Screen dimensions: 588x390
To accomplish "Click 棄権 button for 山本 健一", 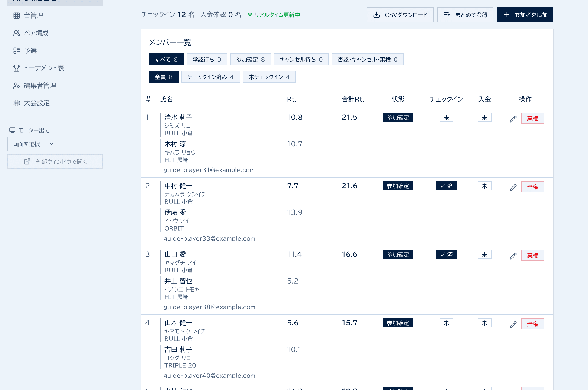I will click(533, 324).
